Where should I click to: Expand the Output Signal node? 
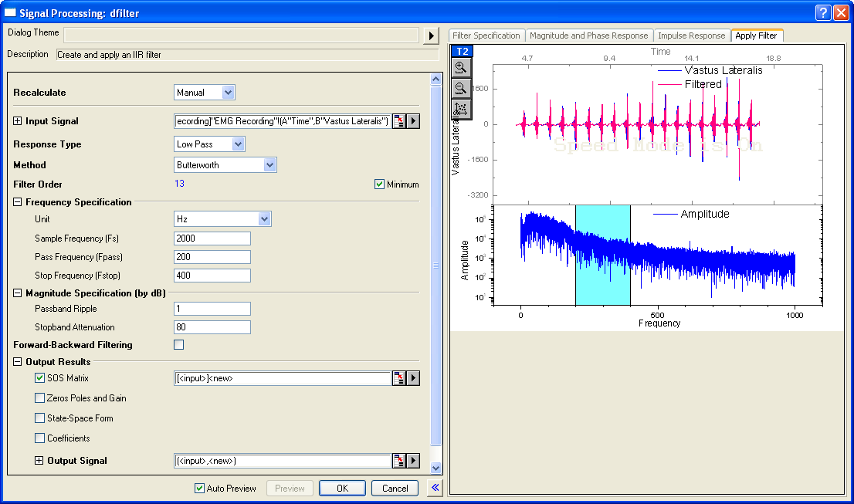39,461
